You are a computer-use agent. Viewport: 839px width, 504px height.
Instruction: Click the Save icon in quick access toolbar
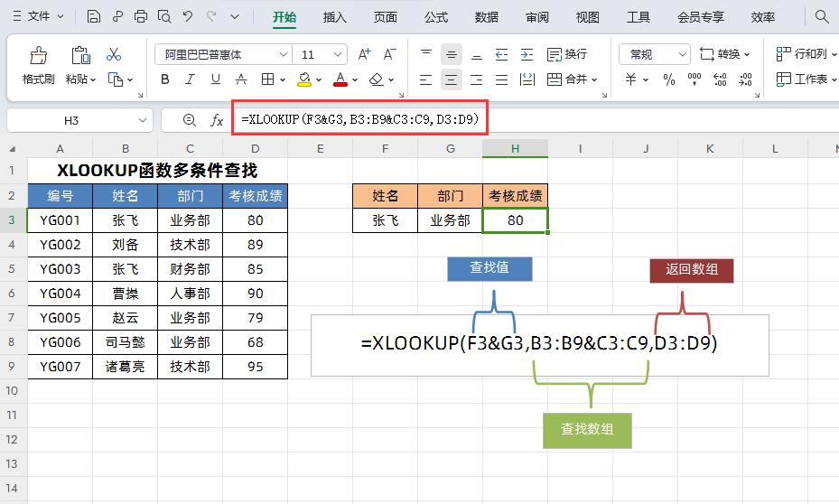click(94, 16)
